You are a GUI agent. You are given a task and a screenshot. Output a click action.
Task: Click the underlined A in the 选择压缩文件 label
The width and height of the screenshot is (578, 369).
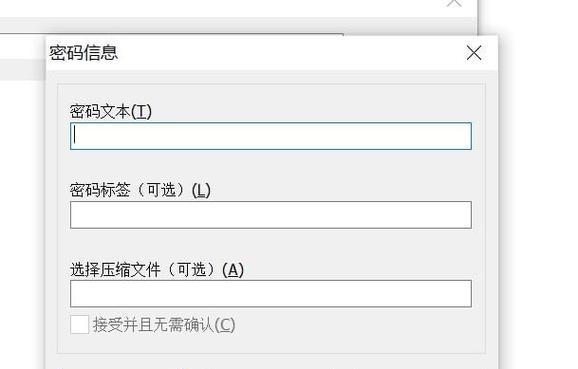coord(233,269)
